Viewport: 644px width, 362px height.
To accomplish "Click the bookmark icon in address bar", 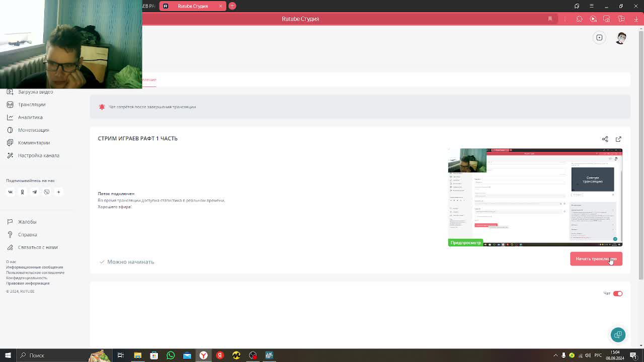I will point(550,19).
